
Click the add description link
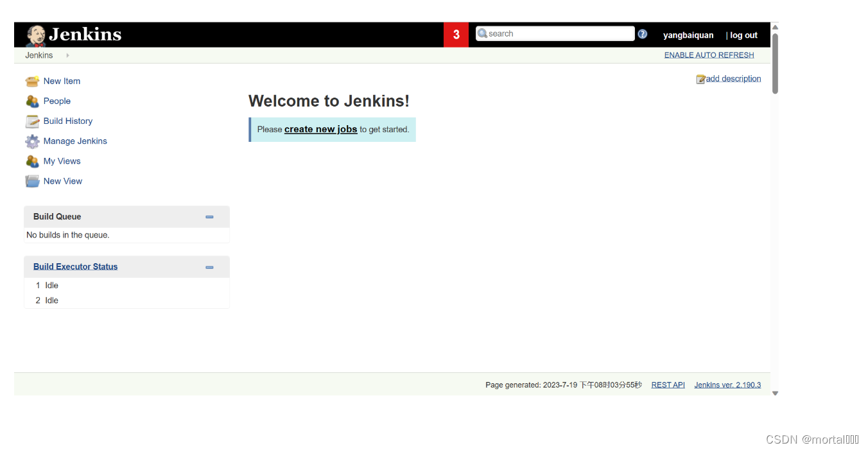pos(733,78)
